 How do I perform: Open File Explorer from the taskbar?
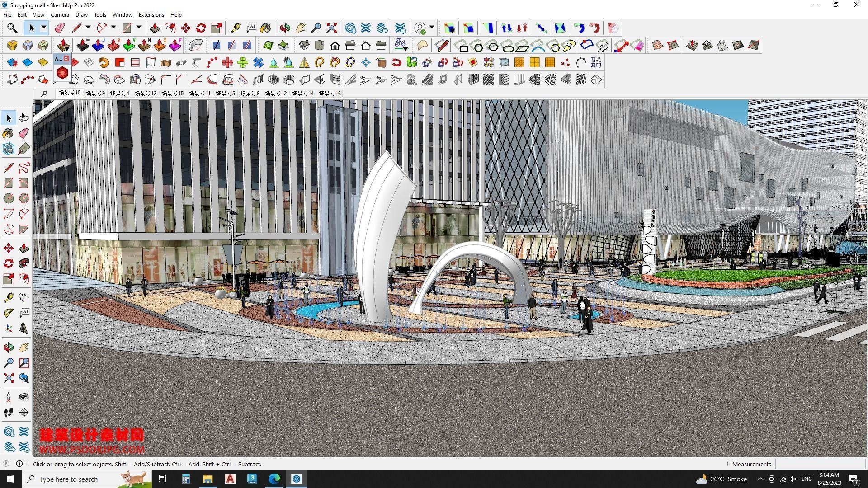(x=208, y=479)
